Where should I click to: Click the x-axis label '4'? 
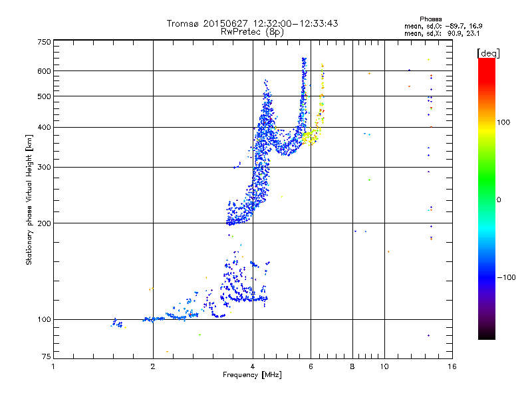(x=253, y=366)
